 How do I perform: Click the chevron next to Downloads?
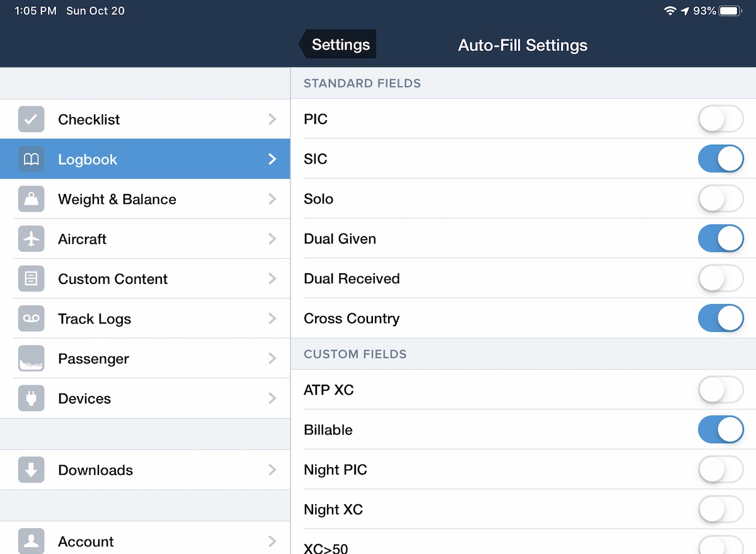tap(272, 470)
